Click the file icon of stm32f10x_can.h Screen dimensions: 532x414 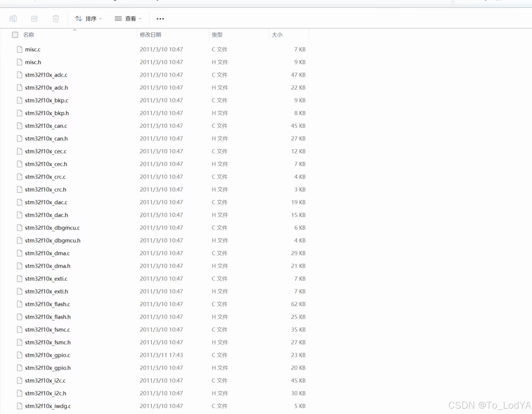(20, 138)
